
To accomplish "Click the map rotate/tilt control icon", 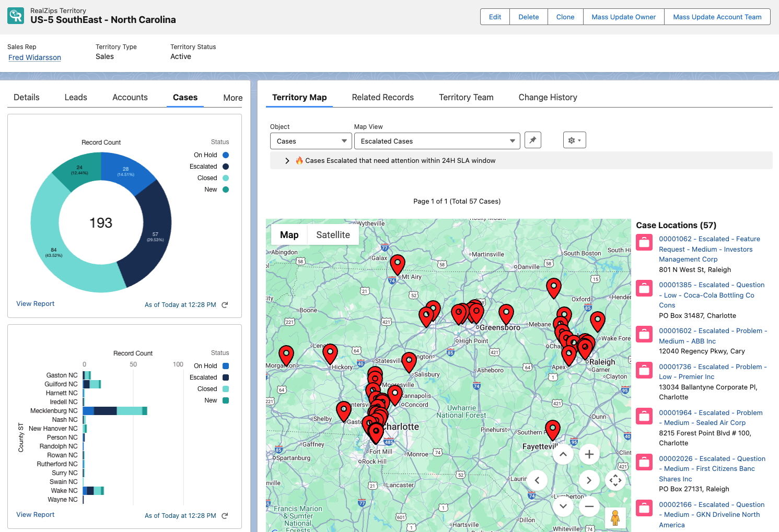I will [x=615, y=480].
